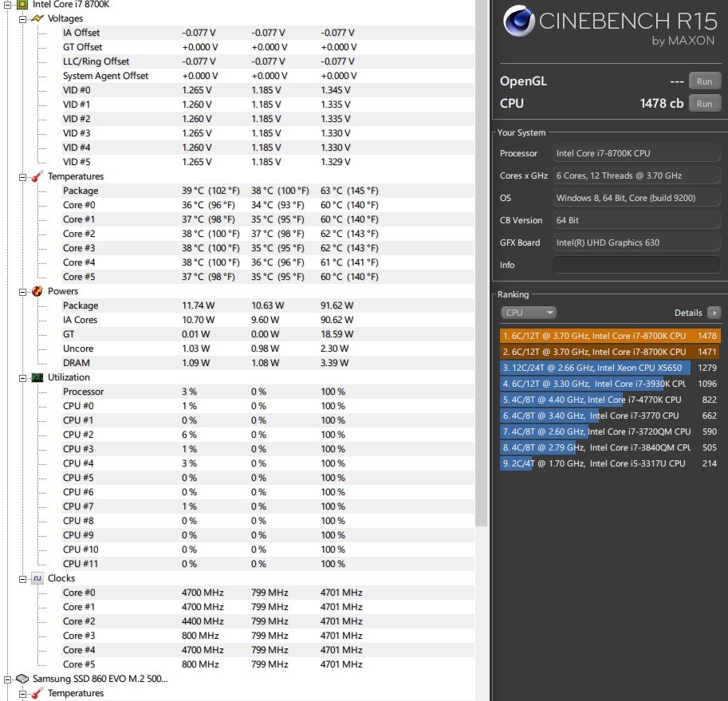728x701 pixels.
Task: Select the Core i7-3840QM ranking entry
Action: [610, 447]
